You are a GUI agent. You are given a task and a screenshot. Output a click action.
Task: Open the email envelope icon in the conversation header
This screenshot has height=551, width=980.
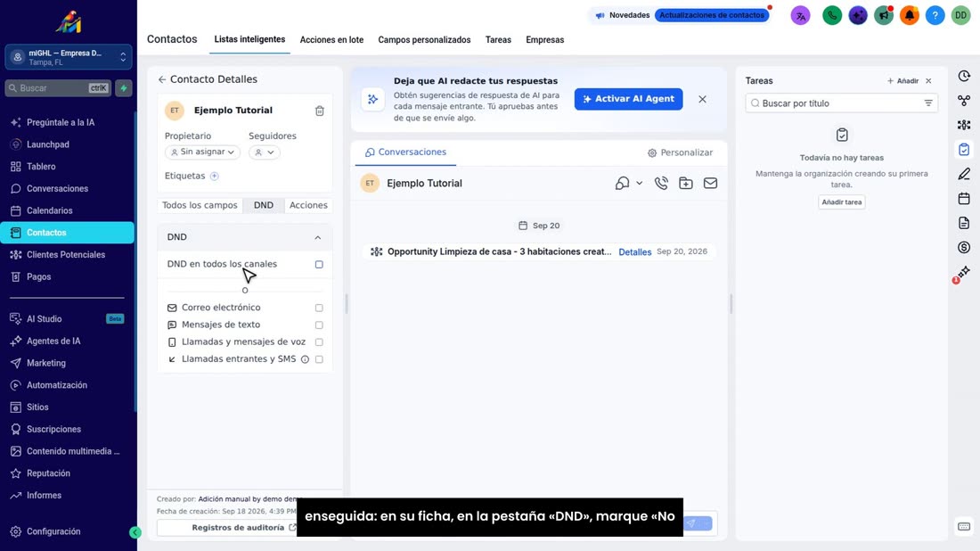[710, 184]
